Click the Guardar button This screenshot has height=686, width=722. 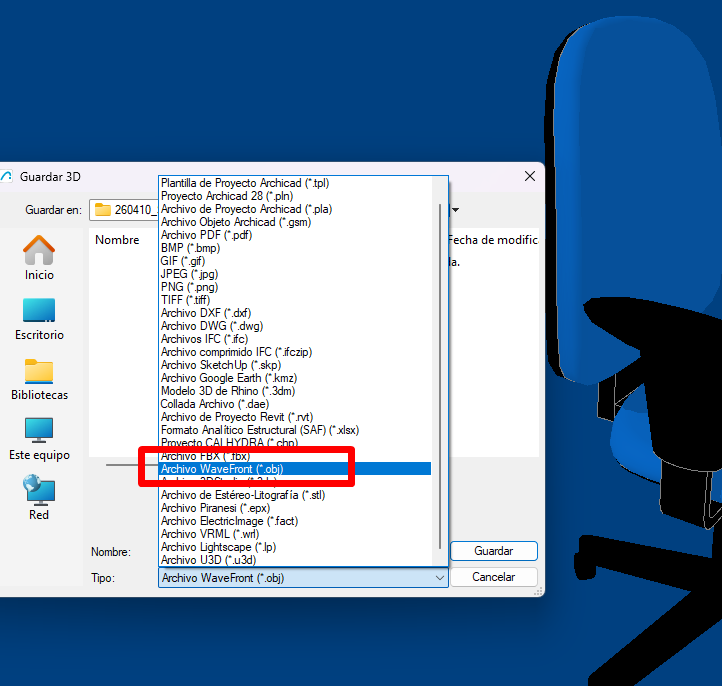click(x=494, y=551)
